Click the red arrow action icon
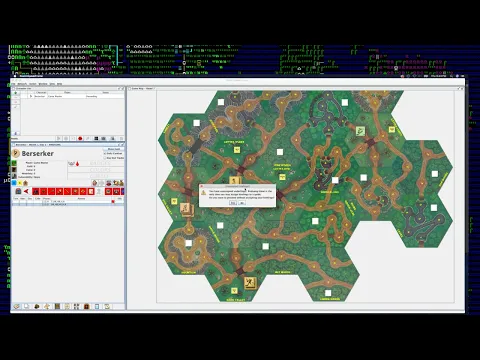This screenshot has width=480, height=360. (x=26, y=191)
